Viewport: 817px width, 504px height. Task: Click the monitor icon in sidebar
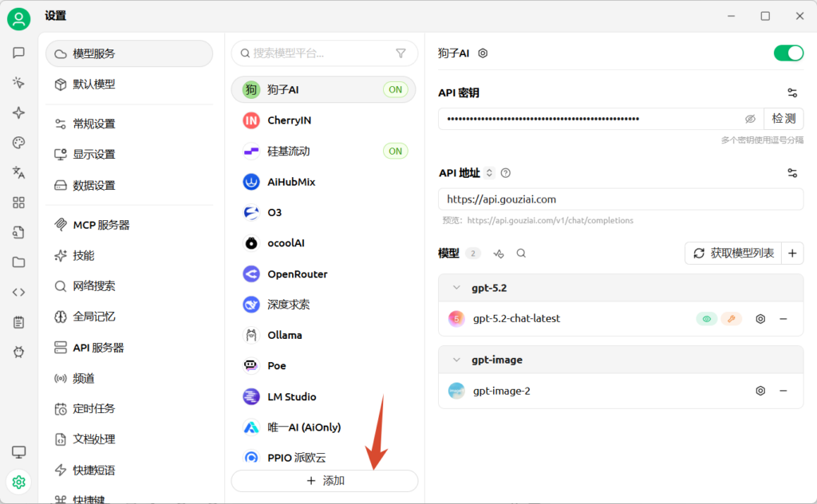(19, 452)
